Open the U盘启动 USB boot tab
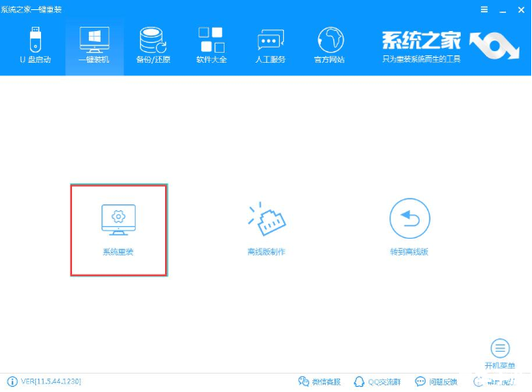532x392 pixels. pos(35,44)
